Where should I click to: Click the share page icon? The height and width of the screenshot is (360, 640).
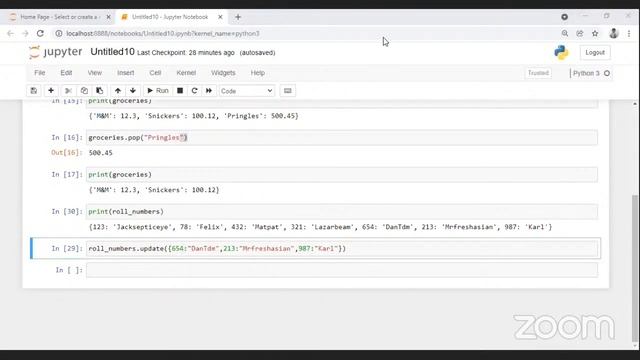tap(580, 33)
